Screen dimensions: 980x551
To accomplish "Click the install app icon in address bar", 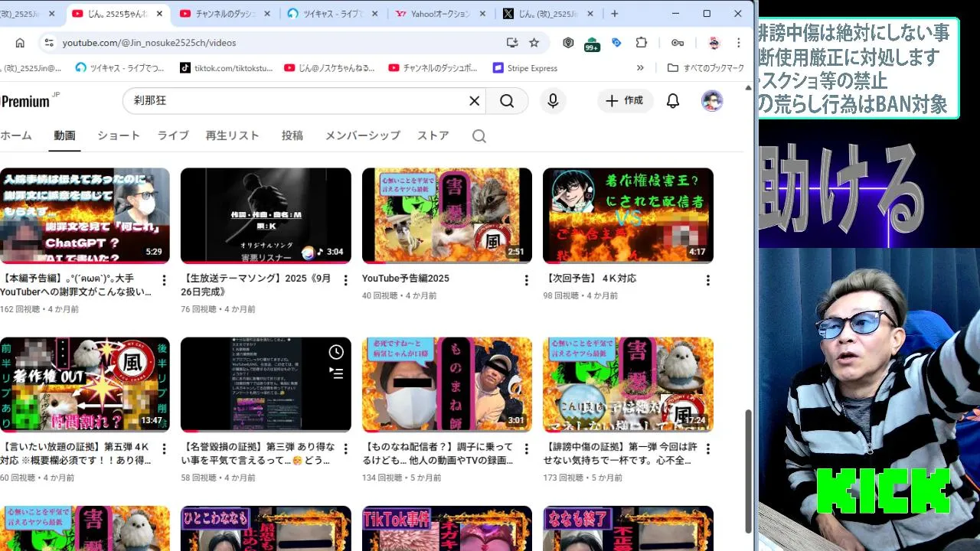I will [x=512, y=43].
